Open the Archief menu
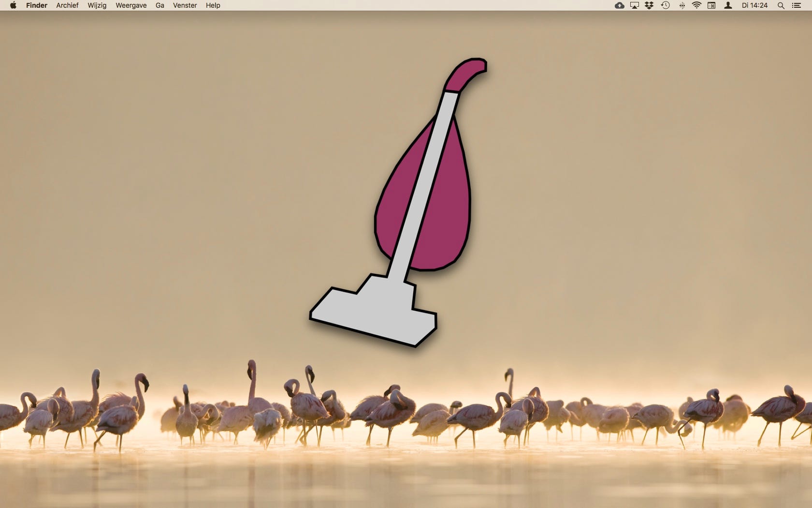The height and width of the screenshot is (508, 812). point(67,5)
